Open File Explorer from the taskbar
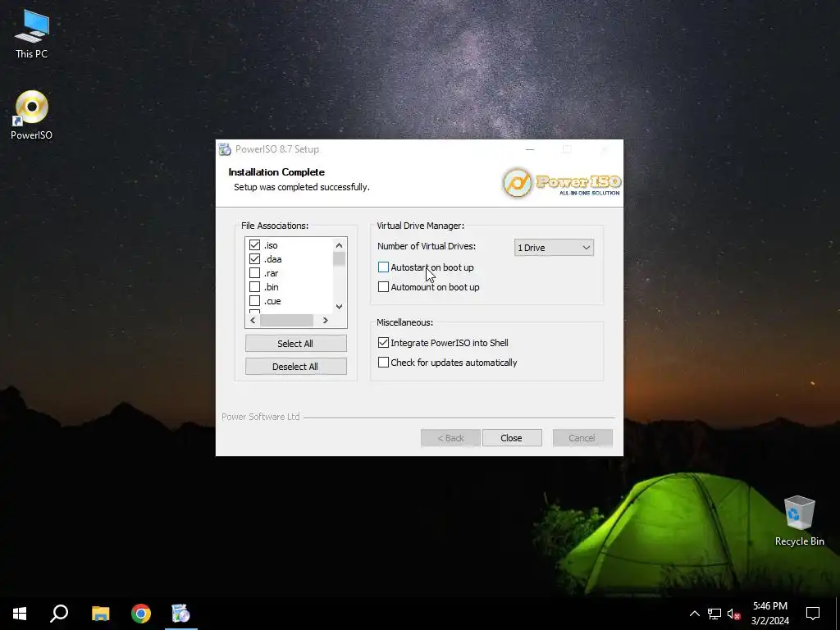The height and width of the screenshot is (630, 840). 100,614
